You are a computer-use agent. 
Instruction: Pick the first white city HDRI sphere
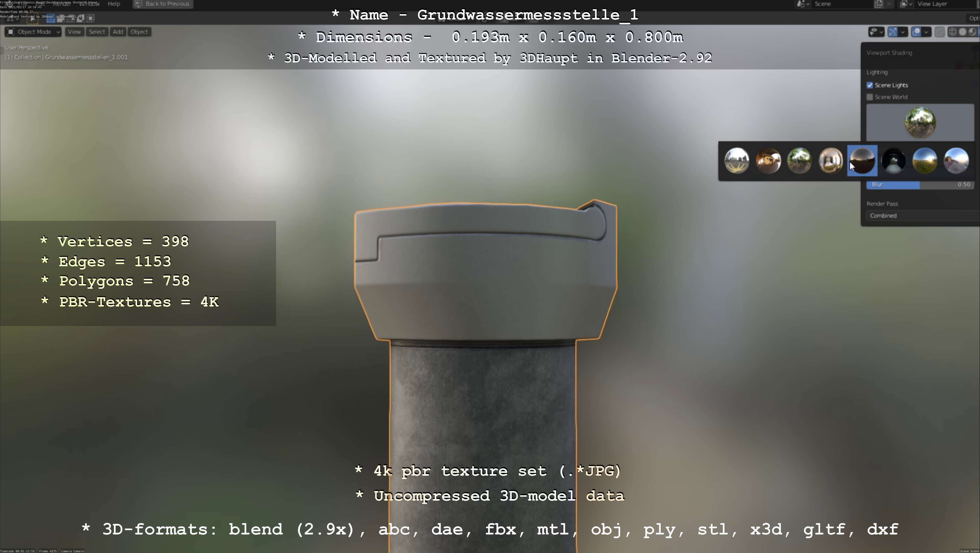click(x=737, y=160)
